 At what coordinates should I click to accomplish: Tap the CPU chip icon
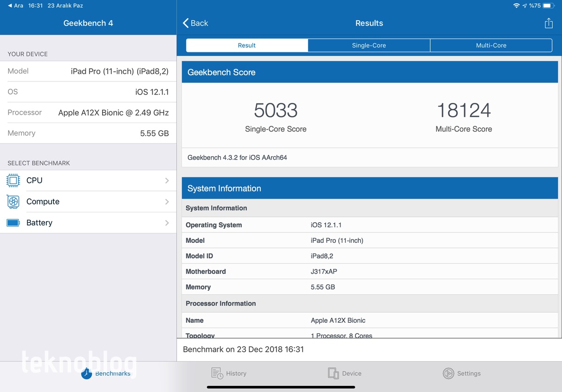tap(14, 181)
